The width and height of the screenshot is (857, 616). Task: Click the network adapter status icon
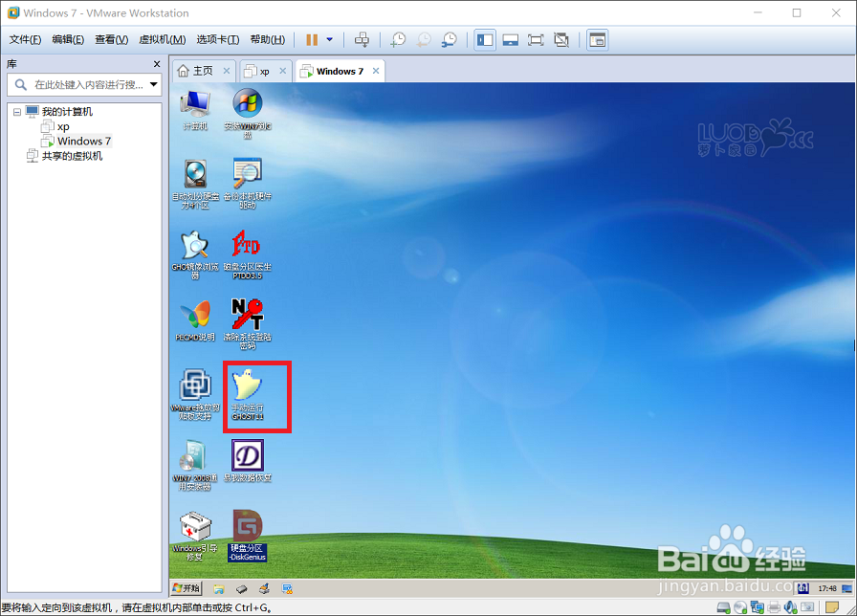click(758, 607)
